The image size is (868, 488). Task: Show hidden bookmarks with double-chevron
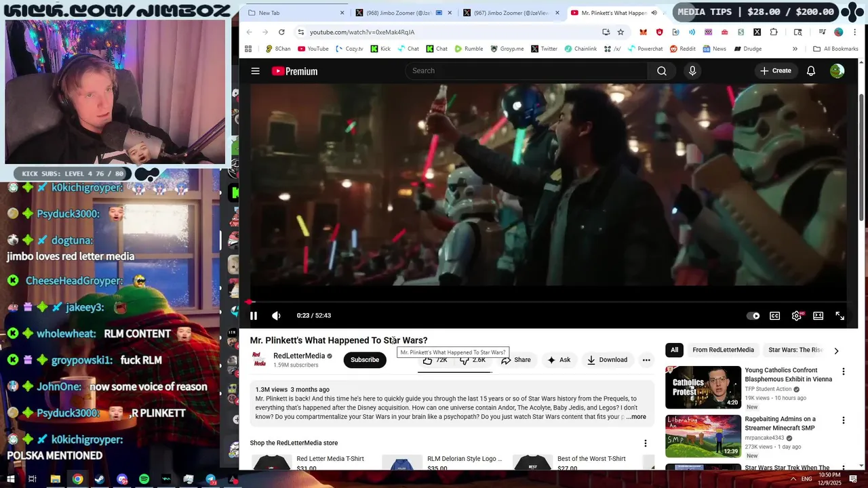(795, 49)
